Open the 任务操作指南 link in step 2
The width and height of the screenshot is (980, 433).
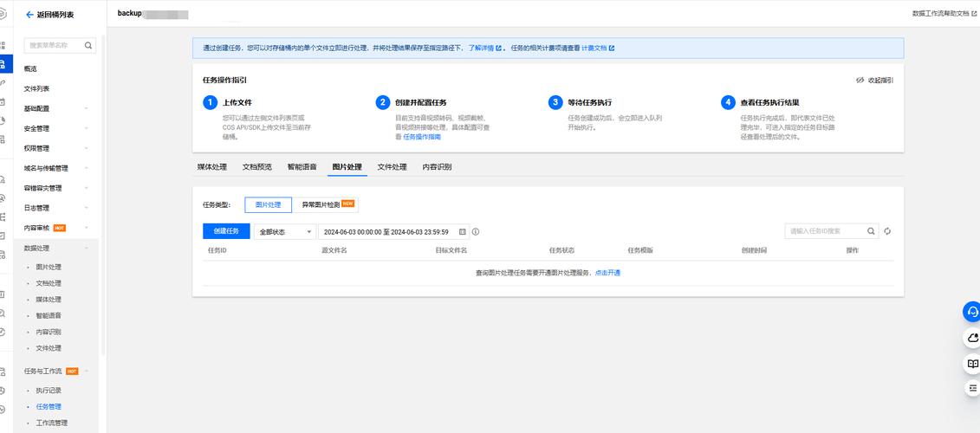pos(422,137)
